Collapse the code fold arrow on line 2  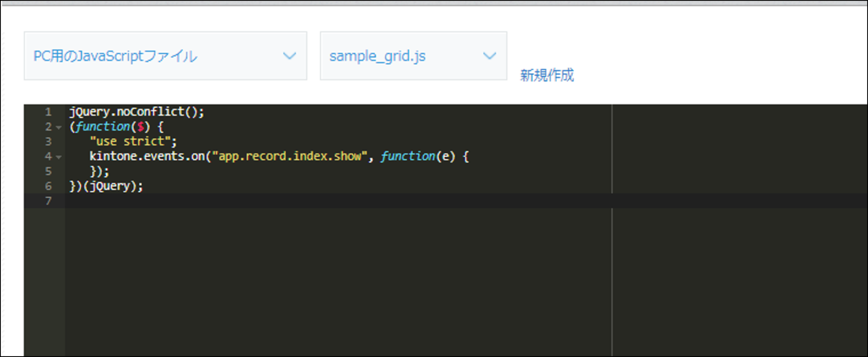click(x=59, y=127)
